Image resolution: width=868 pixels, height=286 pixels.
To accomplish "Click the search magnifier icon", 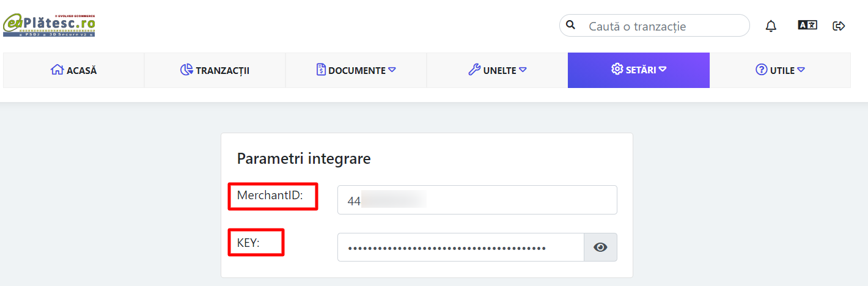I will tap(571, 26).
